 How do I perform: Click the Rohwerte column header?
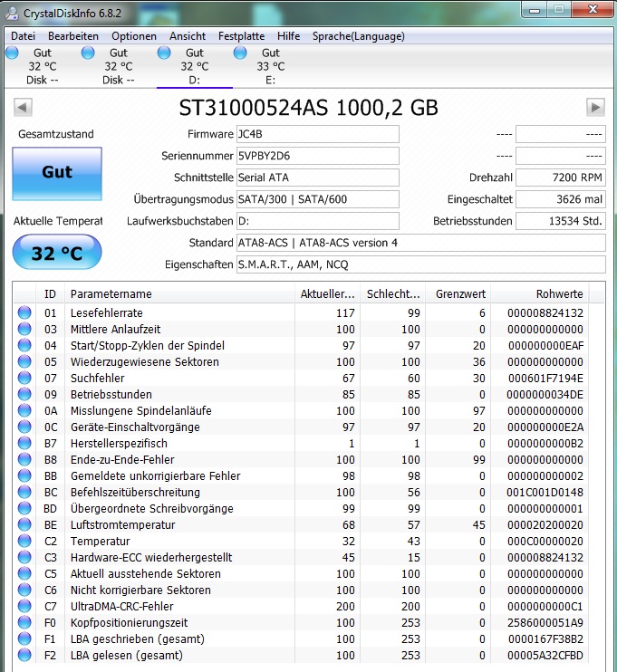540,294
